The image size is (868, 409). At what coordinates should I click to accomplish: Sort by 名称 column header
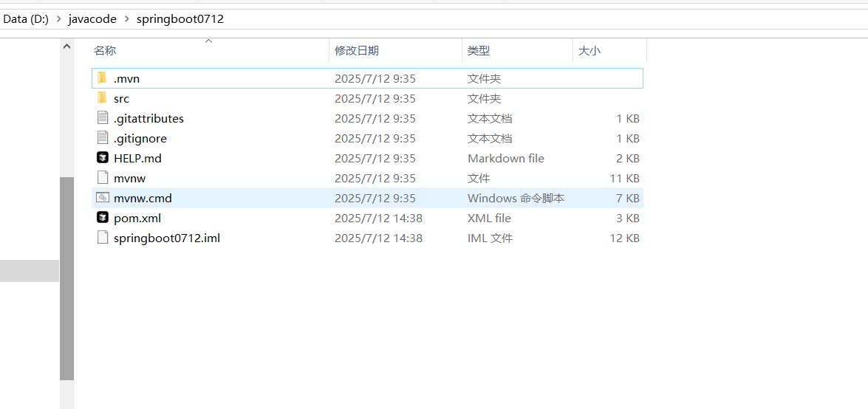click(105, 51)
